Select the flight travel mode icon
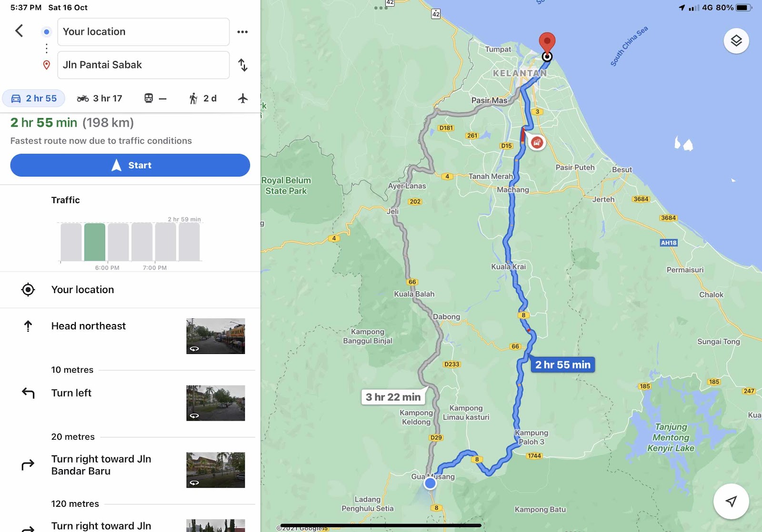This screenshot has height=532, width=762. pos(243,99)
